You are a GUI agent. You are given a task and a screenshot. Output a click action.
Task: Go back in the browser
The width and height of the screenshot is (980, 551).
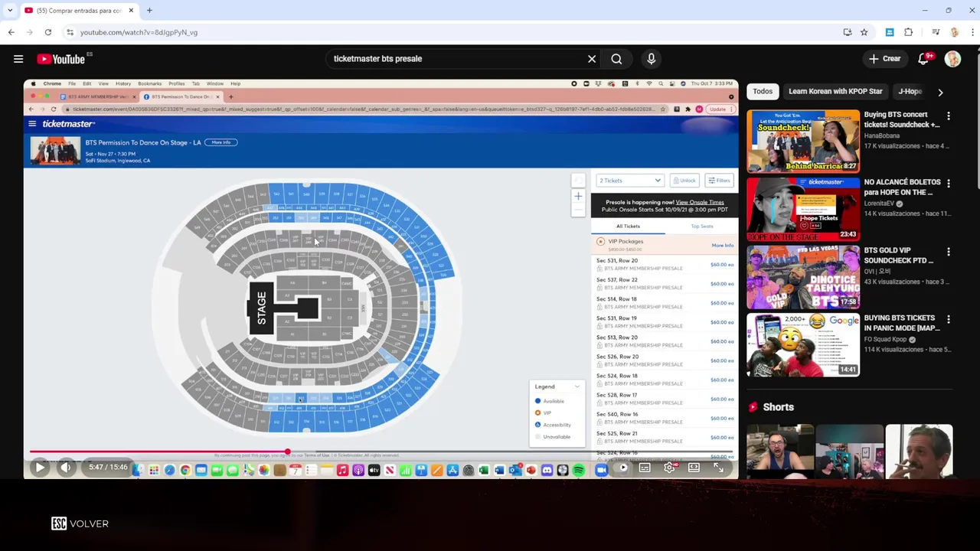[x=11, y=32]
